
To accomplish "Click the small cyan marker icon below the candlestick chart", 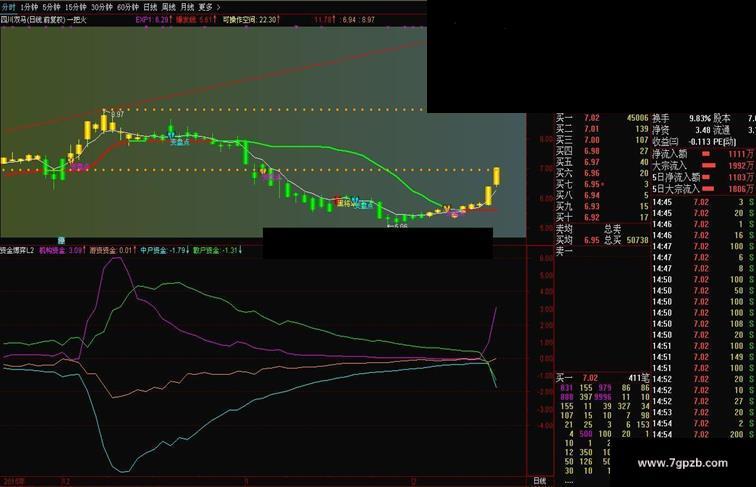I will point(61,240).
